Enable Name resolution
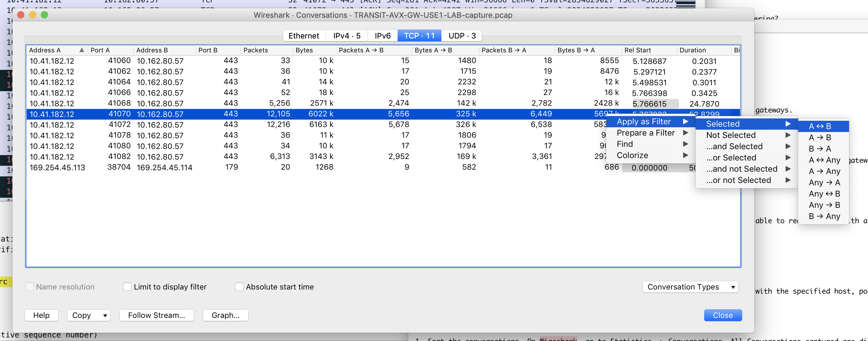This screenshot has width=868, height=341. pos(30,287)
